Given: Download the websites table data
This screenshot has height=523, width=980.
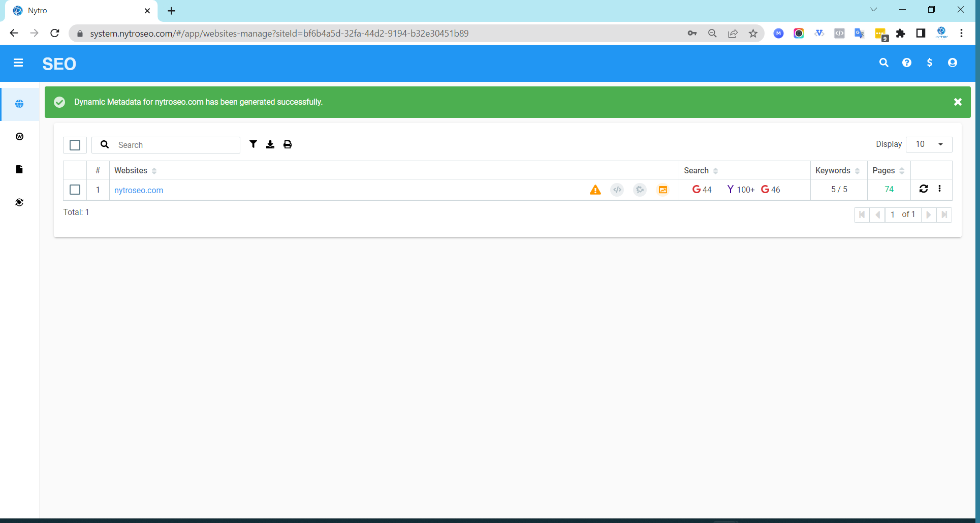Looking at the screenshot, I should pos(270,144).
